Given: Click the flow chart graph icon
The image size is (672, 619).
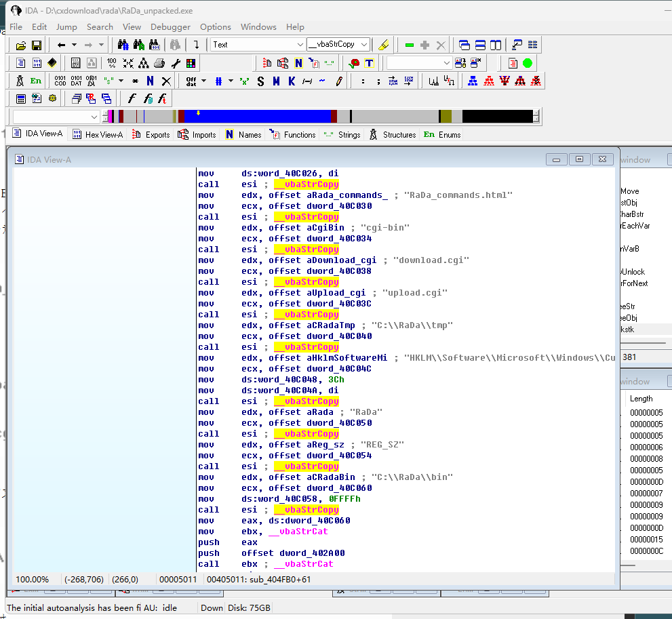Looking at the screenshot, I should [x=144, y=63].
